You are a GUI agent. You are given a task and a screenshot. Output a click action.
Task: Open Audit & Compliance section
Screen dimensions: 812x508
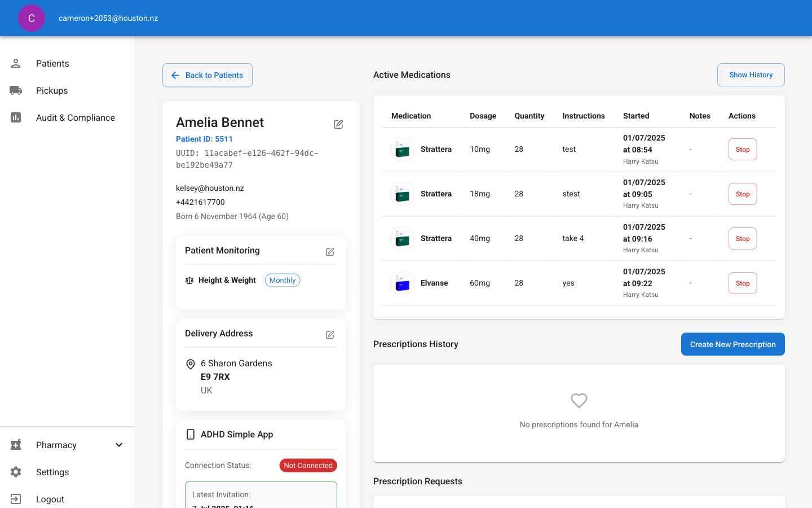tap(67, 117)
